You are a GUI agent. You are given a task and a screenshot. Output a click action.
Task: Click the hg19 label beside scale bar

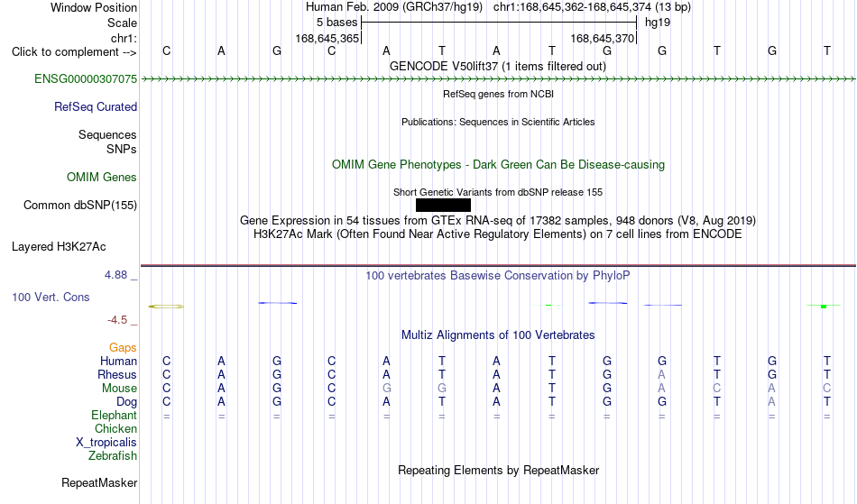pyautogui.click(x=658, y=23)
